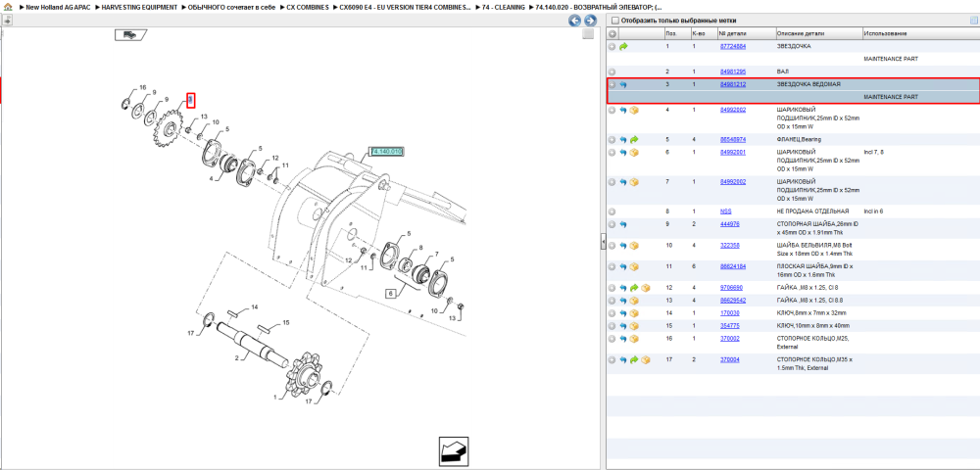The image size is (980, 470).
Task: Click the green arrow icon in row 12
Action: pyautogui.click(x=634, y=288)
